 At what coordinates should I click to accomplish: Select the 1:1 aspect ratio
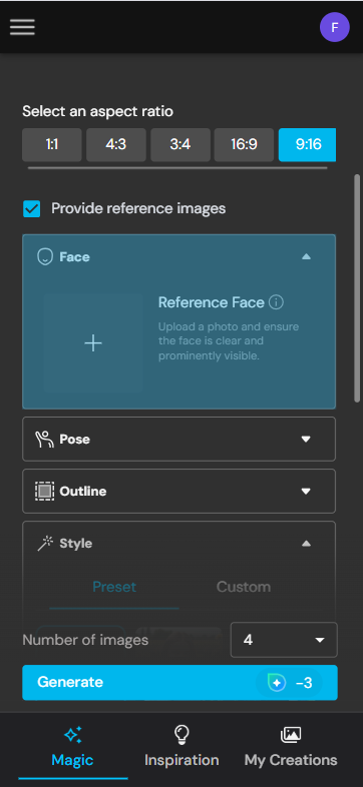[52, 145]
